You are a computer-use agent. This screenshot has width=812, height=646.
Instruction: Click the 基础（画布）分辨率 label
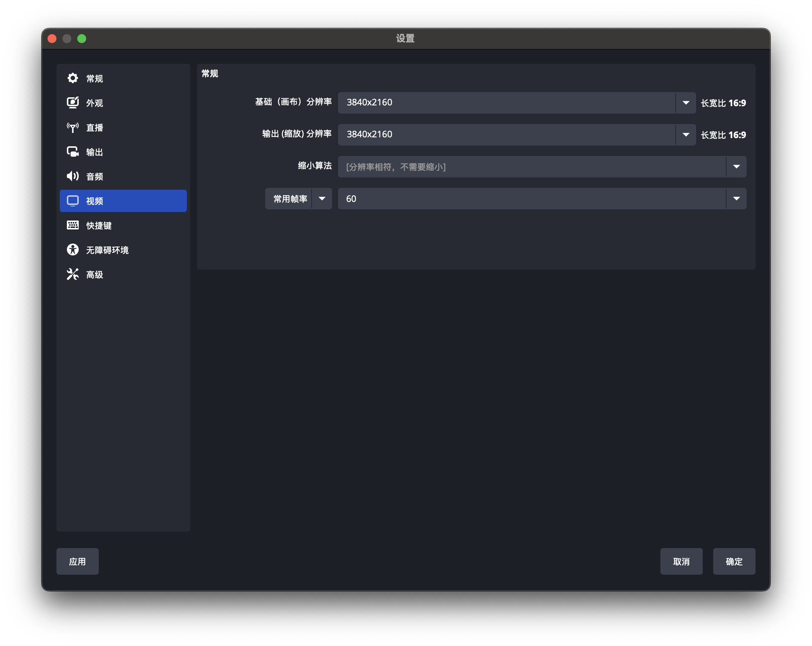pyautogui.click(x=293, y=102)
